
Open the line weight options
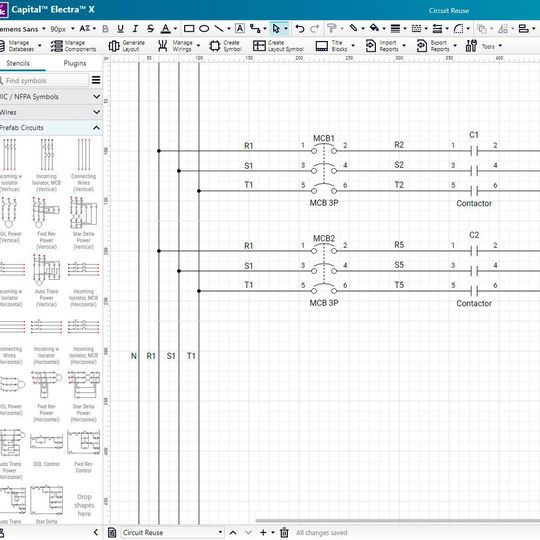tap(395, 29)
